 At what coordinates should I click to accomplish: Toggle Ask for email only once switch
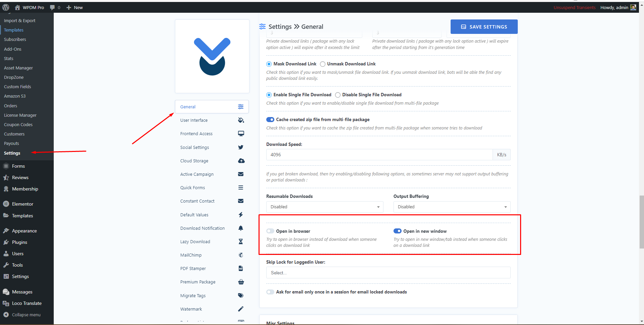coord(270,292)
